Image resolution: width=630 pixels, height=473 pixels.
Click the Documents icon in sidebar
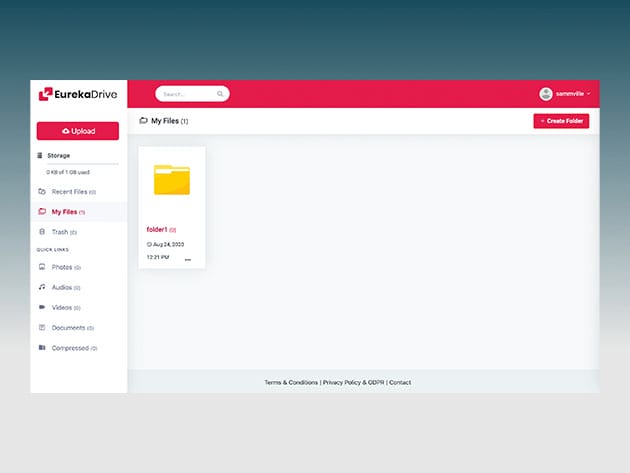coord(42,327)
